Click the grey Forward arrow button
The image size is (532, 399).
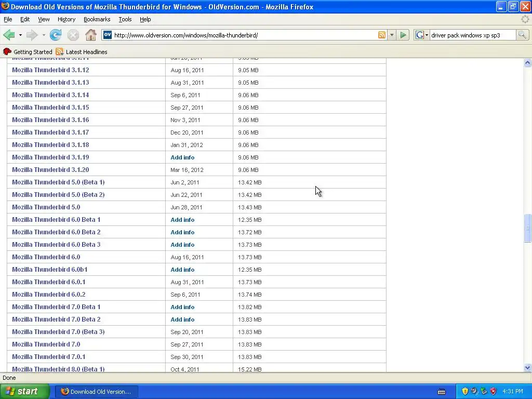tap(32, 35)
